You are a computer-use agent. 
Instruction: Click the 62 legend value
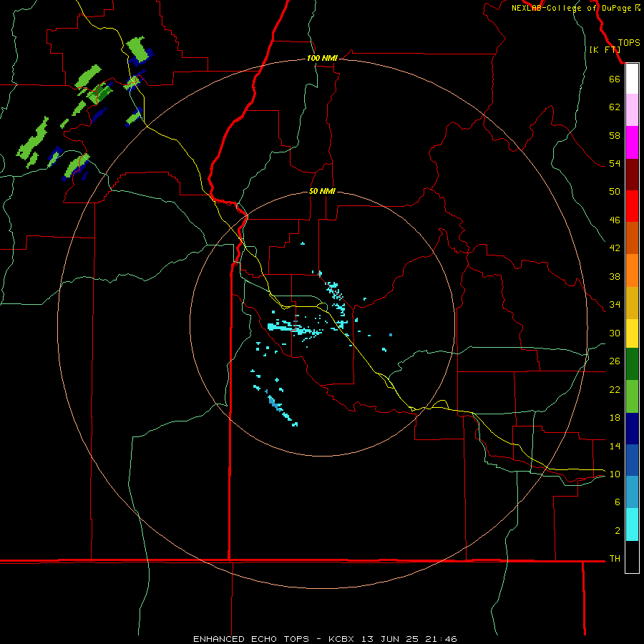(615, 107)
